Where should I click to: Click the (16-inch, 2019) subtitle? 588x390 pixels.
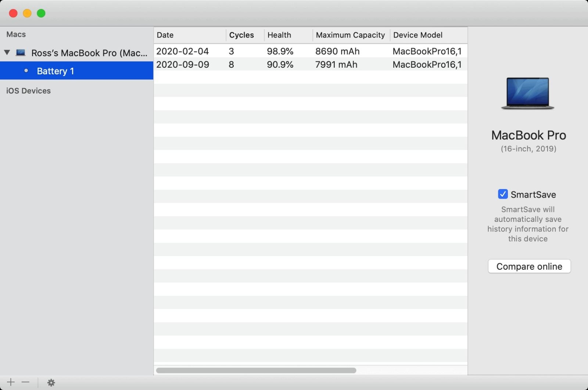click(x=528, y=149)
